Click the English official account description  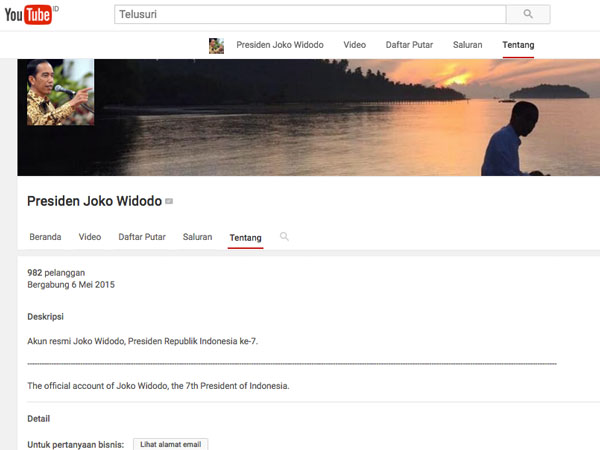click(158, 386)
